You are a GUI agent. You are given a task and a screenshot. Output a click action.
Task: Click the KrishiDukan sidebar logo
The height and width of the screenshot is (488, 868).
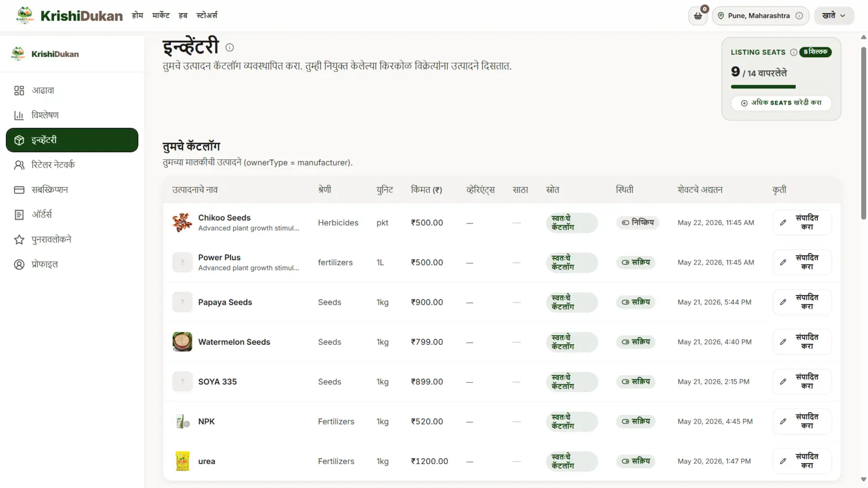pos(45,54)
